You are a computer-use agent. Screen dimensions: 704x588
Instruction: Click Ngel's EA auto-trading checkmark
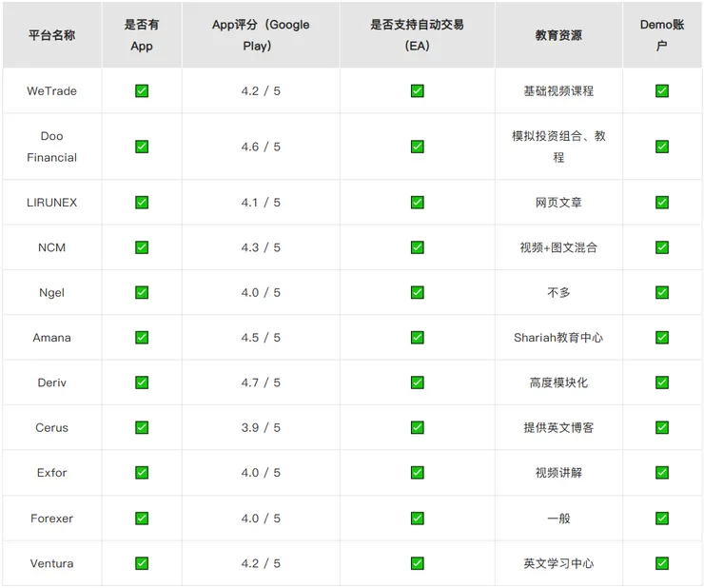point(418,292)
